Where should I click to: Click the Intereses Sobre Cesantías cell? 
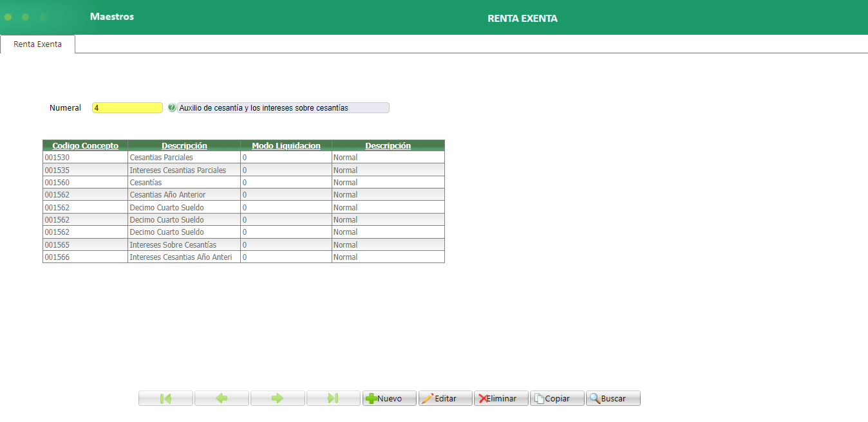pyautogui.click(x=184, y=245)
